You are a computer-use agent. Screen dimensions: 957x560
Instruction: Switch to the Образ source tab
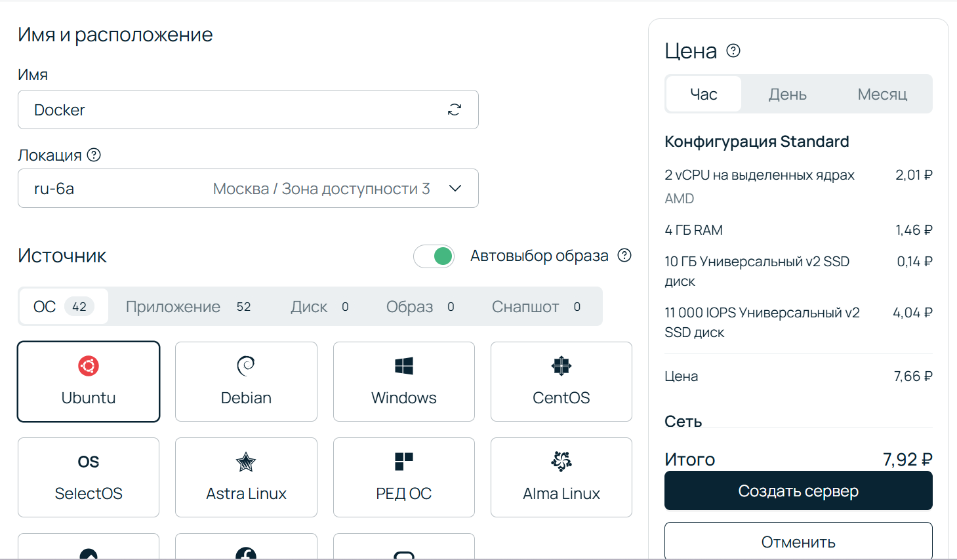tap(420, 306)
